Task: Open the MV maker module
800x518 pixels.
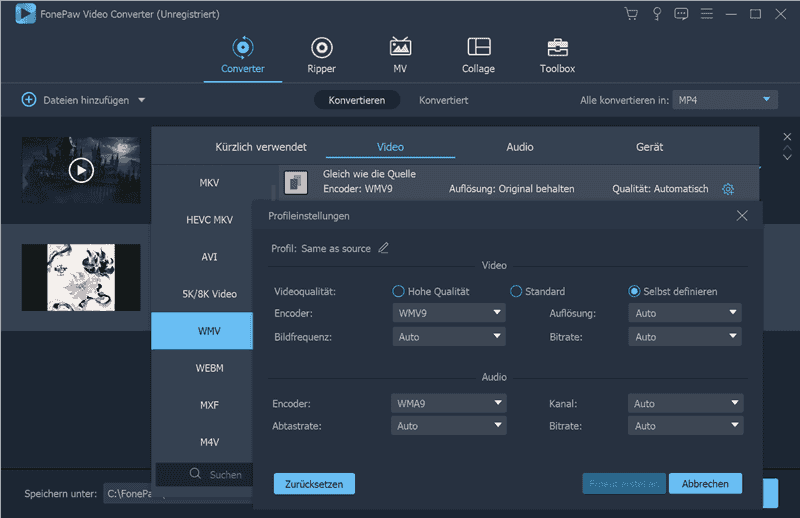Action: (400, 56)
